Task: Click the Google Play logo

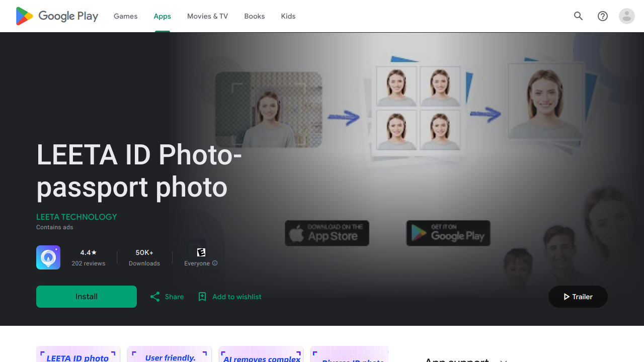Action: (57, 16)
